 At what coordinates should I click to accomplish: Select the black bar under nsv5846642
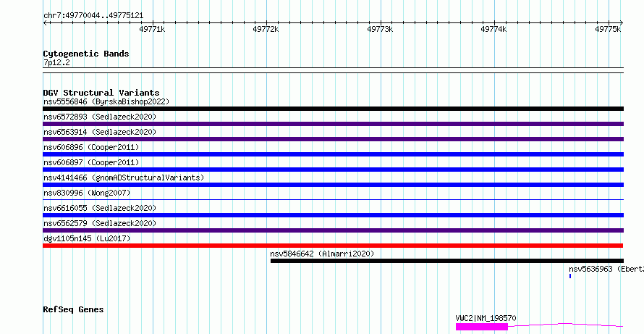(x=447, y=261)
